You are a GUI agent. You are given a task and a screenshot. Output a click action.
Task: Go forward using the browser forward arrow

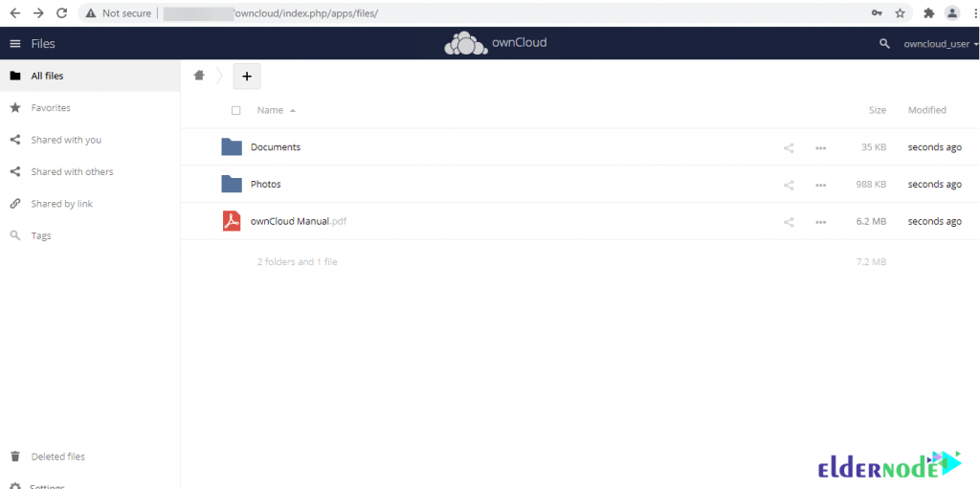tap(38, 13)
